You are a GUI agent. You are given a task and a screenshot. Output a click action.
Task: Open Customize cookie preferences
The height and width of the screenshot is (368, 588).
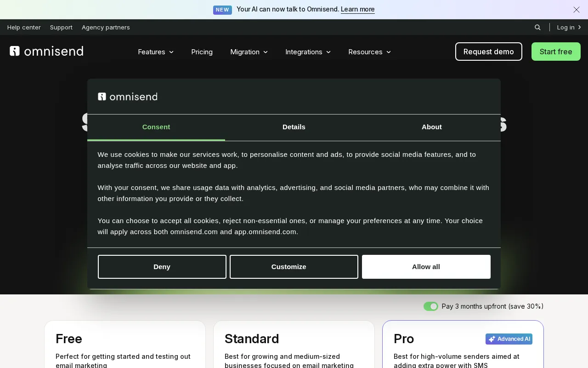tap(294, 267)
